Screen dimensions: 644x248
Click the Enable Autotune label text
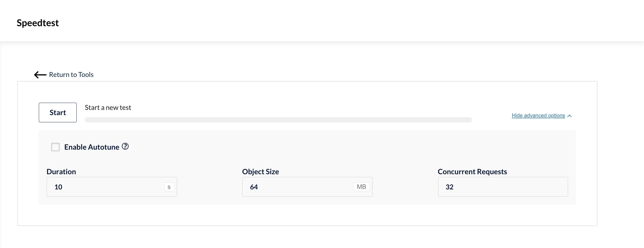tap(92, 147)
